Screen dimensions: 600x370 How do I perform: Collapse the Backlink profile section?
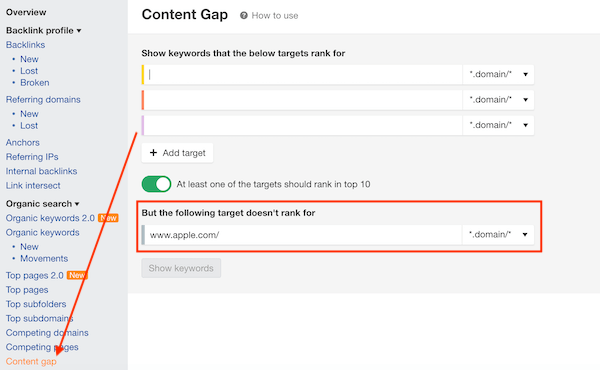43,30
